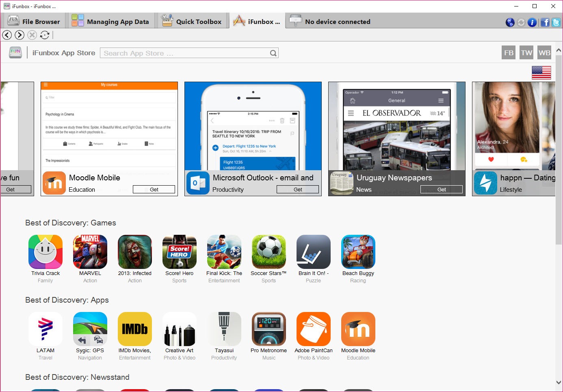Click the back navigation arrow icon
This screenshot has width=563, height=392.
click(7, 35)
